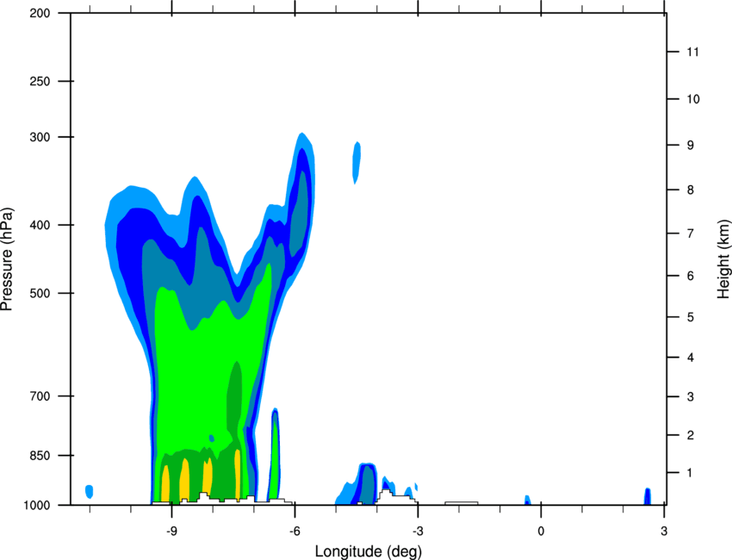Screen dimensions: 732x560
Task: Click the 850 pressure tick label
Action: click(40, 456)
